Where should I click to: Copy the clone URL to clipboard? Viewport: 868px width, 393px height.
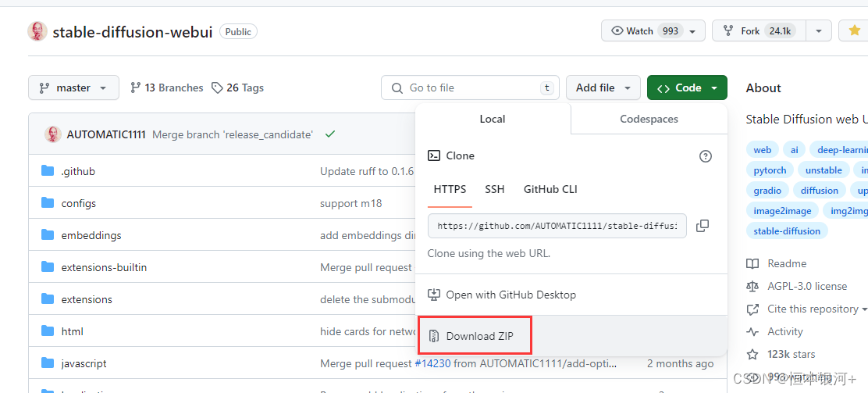[703, 226]
